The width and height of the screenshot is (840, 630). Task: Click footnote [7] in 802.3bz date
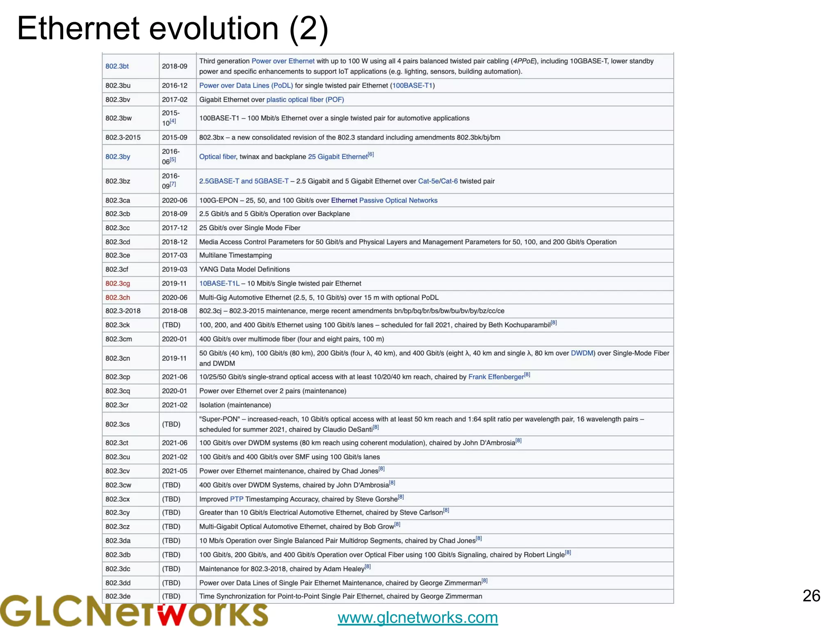coord(173,184)
